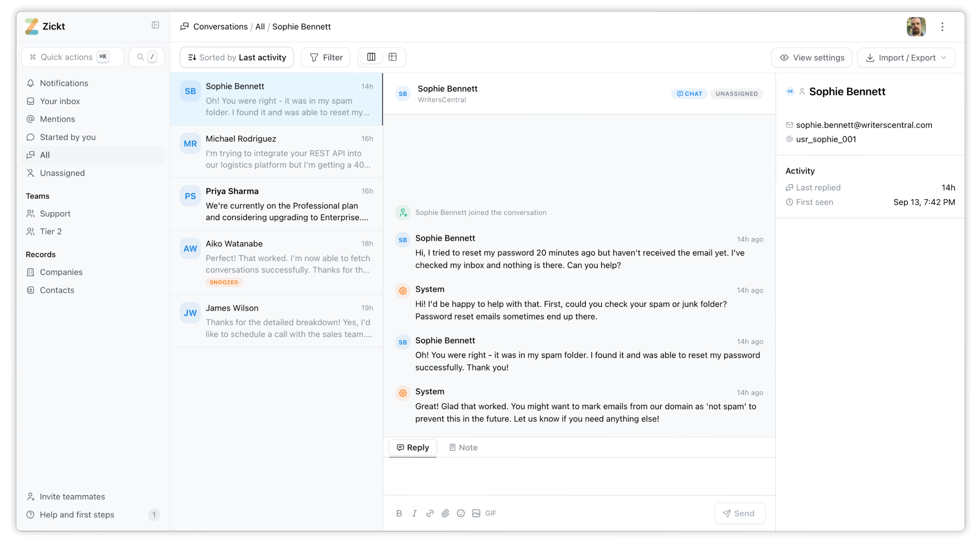This screenshot has width=980, height=551.
Task: Open the emoji picker icon
Action: point(461,513)
